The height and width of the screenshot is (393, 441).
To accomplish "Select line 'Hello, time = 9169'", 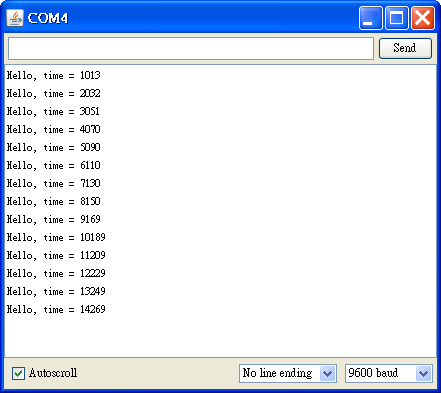I will pos(54,219).
